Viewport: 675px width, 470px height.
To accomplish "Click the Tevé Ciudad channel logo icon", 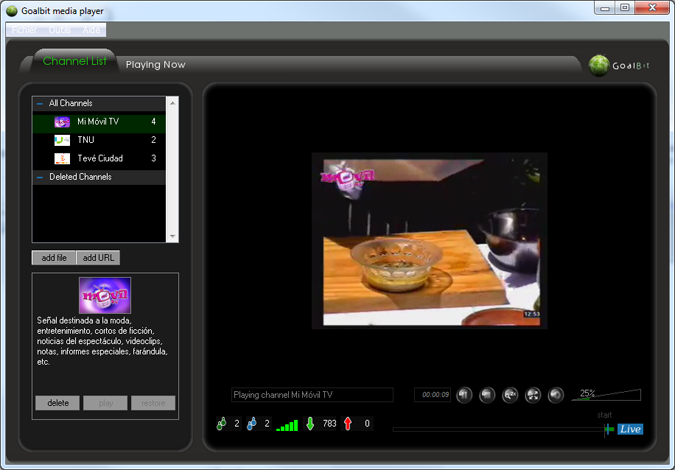I will coord(62,158).
